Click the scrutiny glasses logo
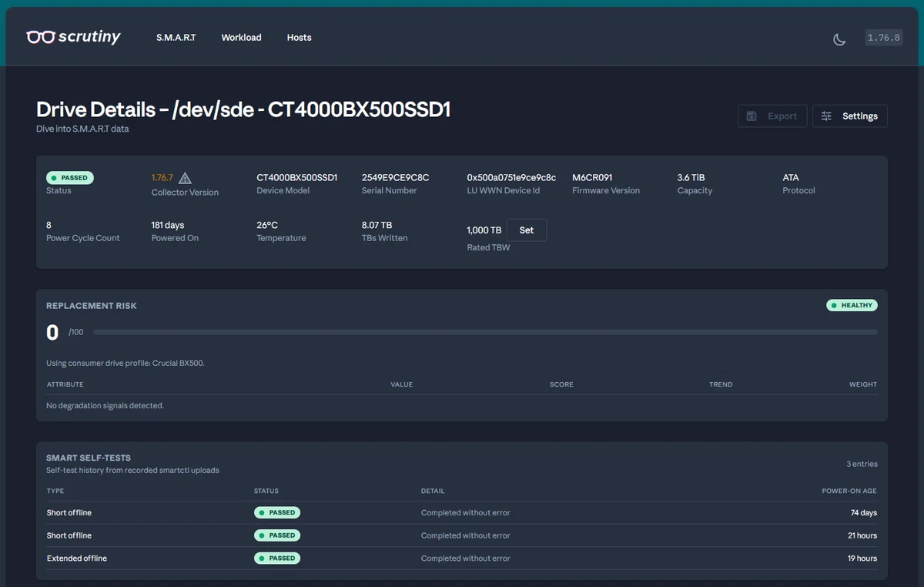Image resolution: width=924 pixels, height=587 pixels. click(73, 37)
